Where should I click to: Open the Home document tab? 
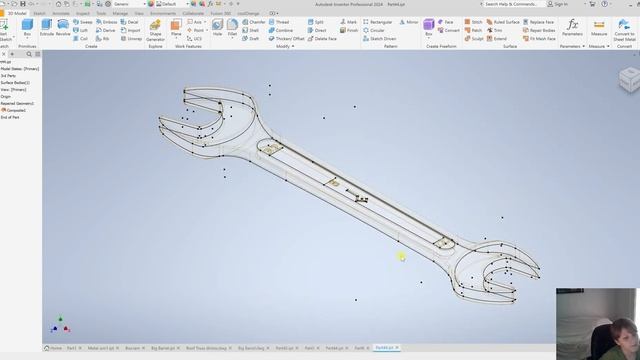(x=53, y=348)
